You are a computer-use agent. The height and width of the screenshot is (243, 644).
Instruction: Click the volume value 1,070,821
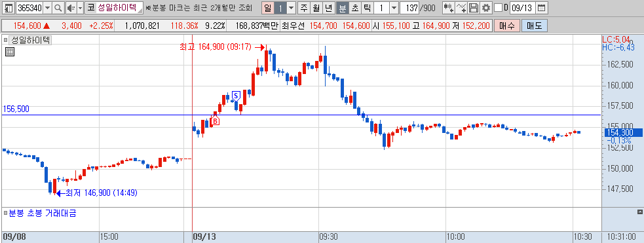coord(142,26)
